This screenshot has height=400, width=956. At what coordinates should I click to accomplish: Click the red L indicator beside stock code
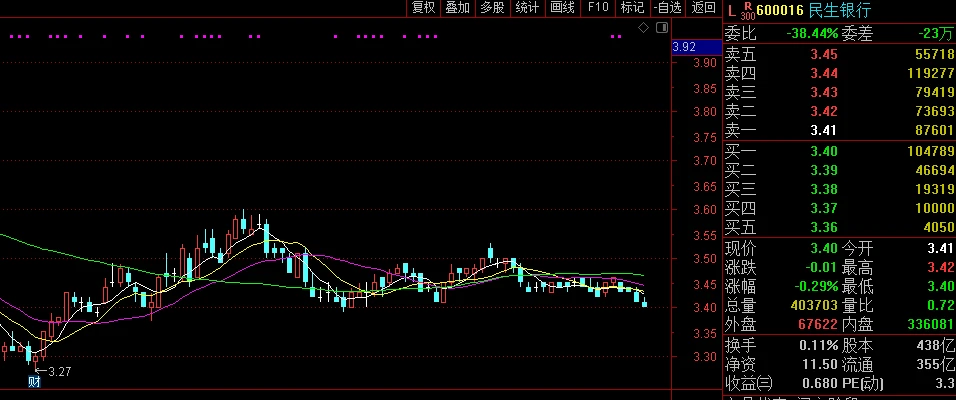click(732, 10)
